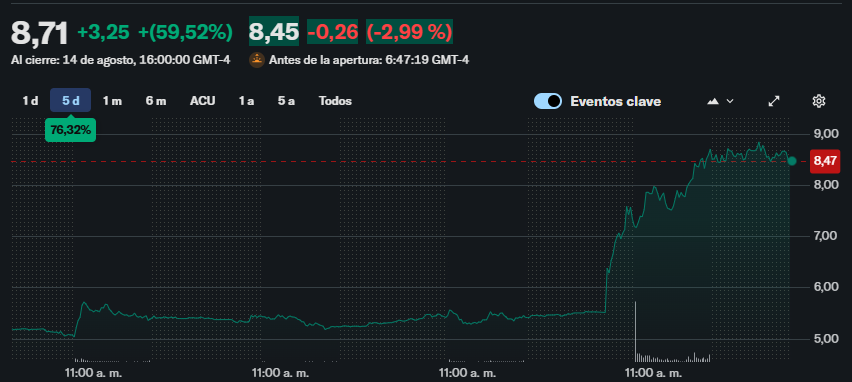The width and height of the screenshot is (852, 382).
Task: Show Todos full history range
Action: (335, 101)
